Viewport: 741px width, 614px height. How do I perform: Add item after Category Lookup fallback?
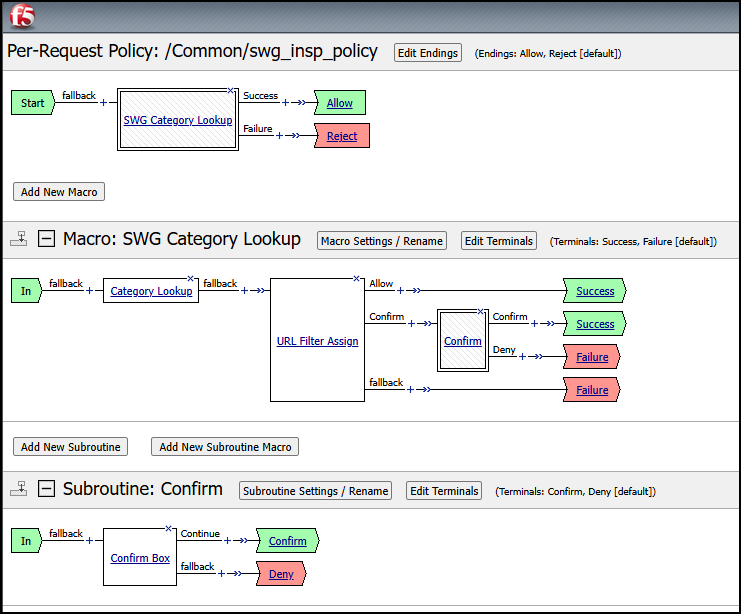[x=244, y=291]
